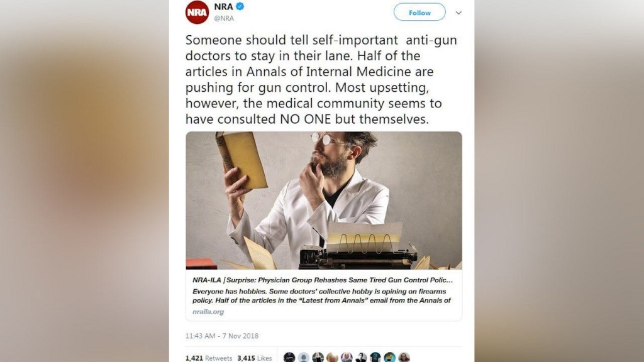644x362 pixels.
Task: View the 3,415 Likes list
Action: [255, 358]
